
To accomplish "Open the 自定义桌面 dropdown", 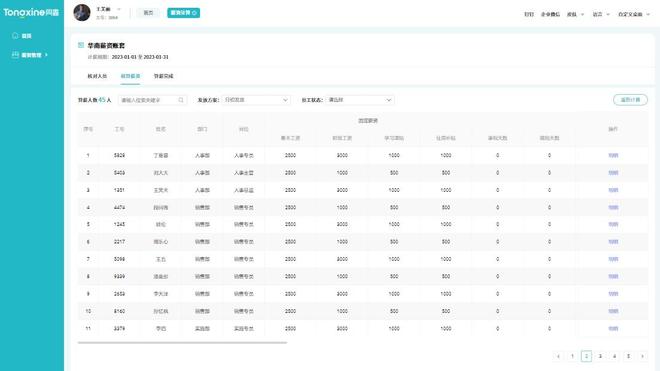I will click(x=634, y=14).
